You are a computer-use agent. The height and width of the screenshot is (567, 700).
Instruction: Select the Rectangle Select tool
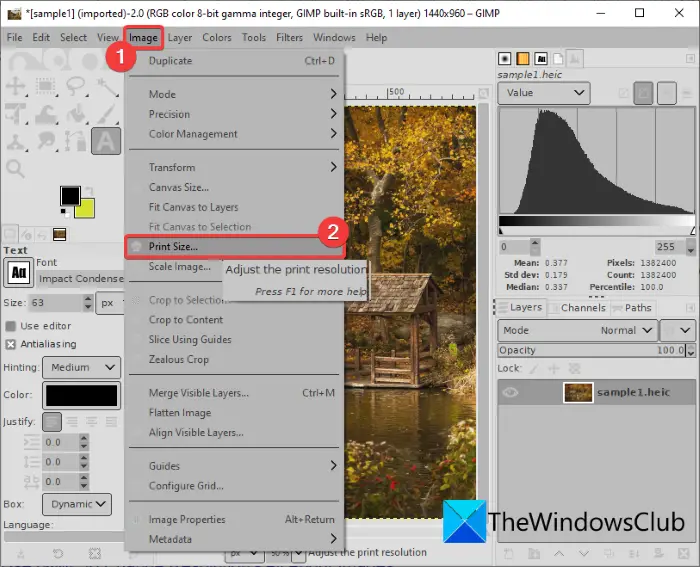(46, 86)
